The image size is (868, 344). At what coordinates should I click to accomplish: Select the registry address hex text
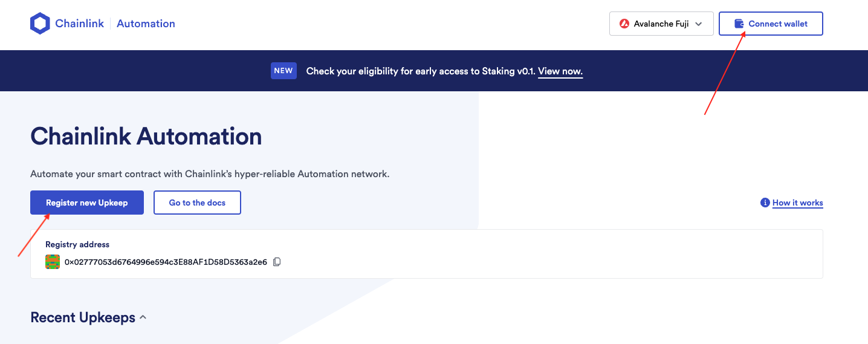166,262
